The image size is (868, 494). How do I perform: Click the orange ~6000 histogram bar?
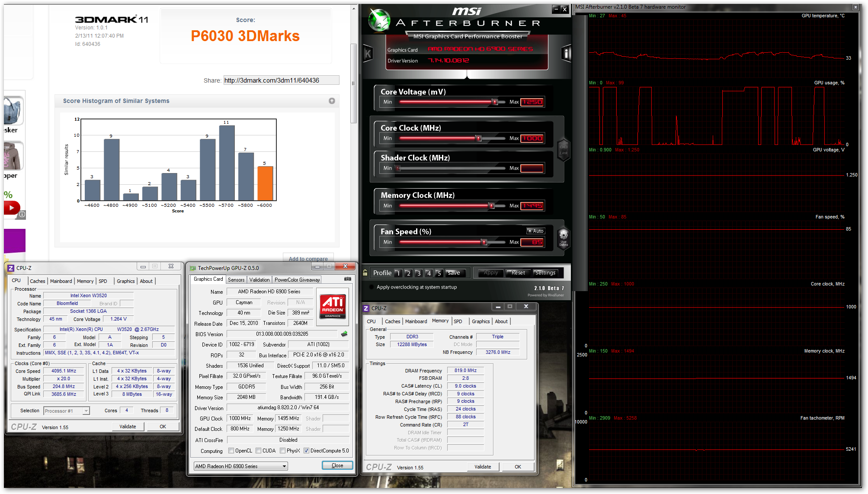click(x=265, y=183)
